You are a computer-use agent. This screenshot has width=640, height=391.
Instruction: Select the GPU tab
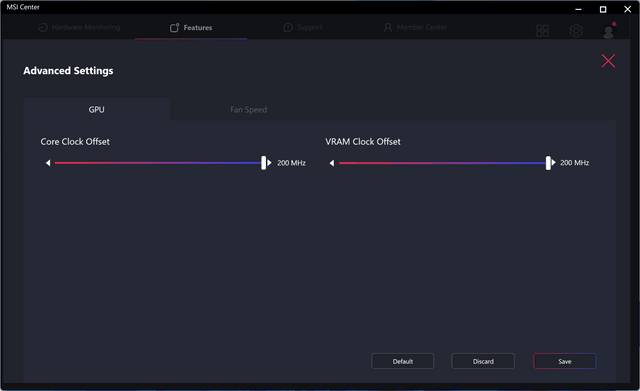pyautogui.click(x=97, y=109)
